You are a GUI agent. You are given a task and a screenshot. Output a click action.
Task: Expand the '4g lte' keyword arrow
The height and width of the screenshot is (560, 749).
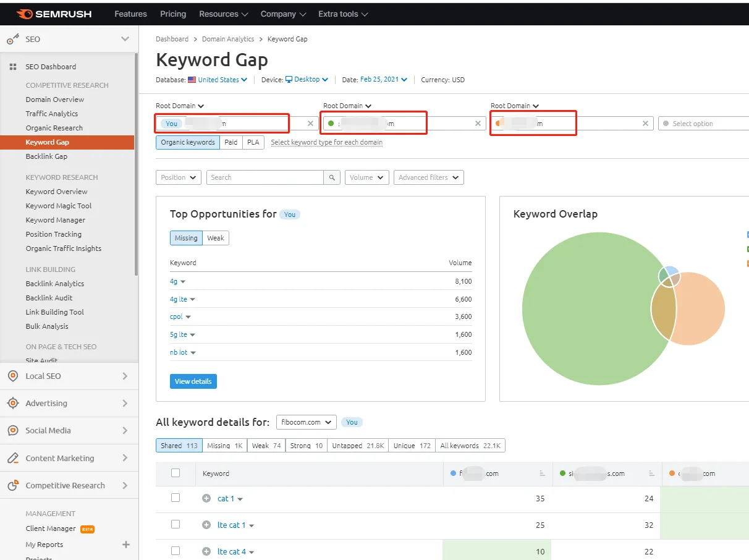click(193, 300)
